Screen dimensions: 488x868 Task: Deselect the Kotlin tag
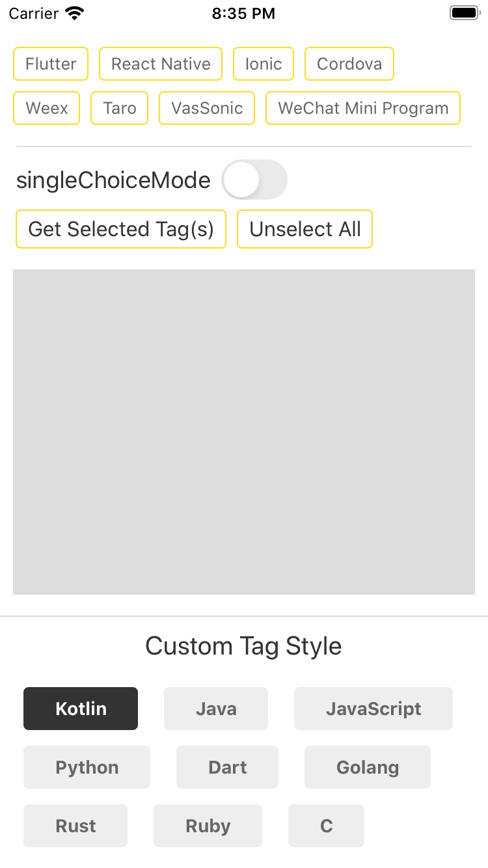pos(80,709)
